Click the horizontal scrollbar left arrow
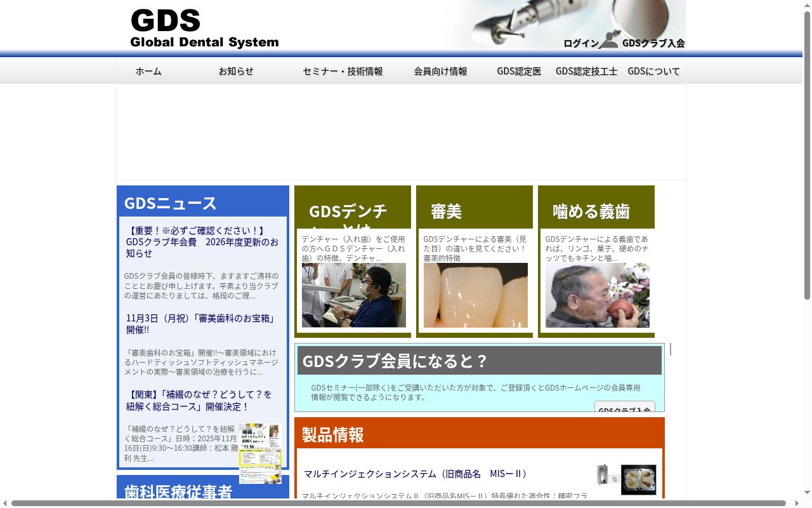 pyautogui.click(x=5, y=503)
